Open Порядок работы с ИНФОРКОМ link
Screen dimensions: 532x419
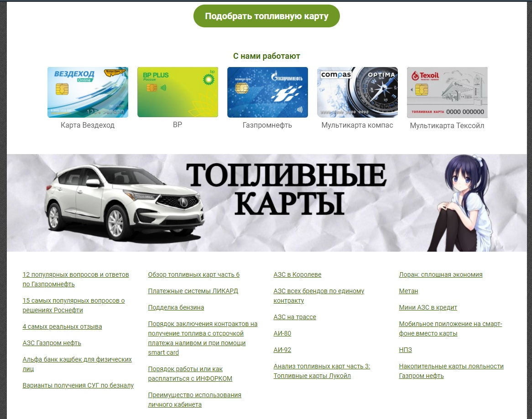(190, 373)
